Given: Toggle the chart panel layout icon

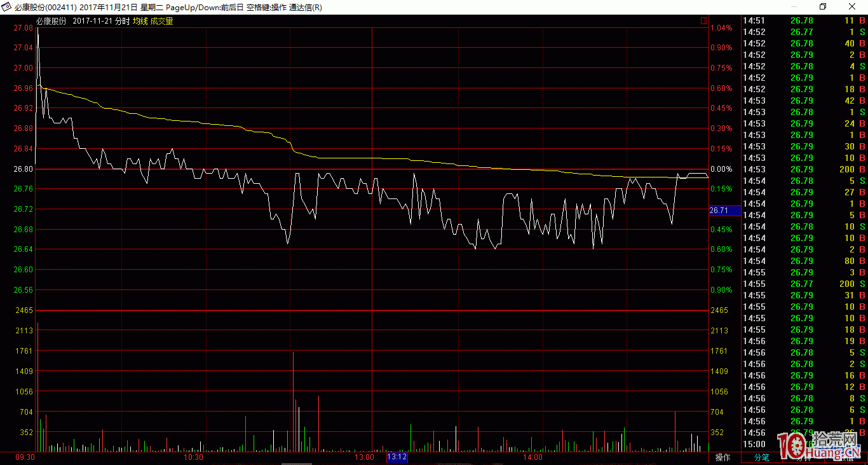Looking at the screenshot, I should click(704, 21).
